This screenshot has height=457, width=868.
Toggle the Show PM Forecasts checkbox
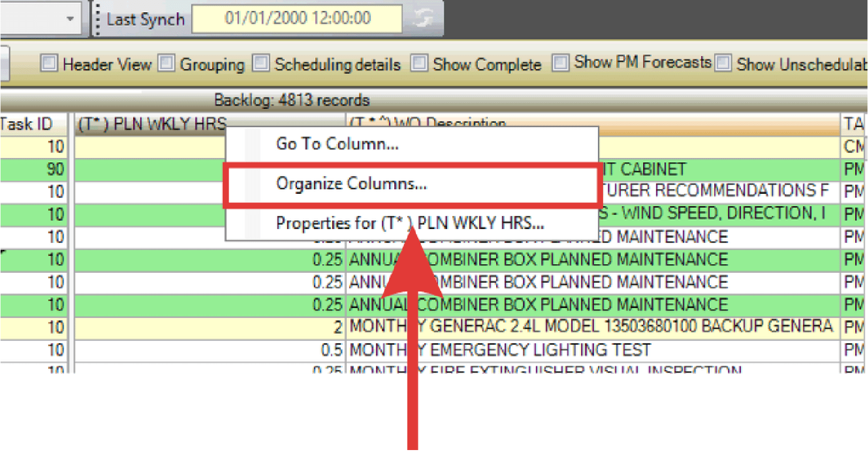[x=560, y=63]
